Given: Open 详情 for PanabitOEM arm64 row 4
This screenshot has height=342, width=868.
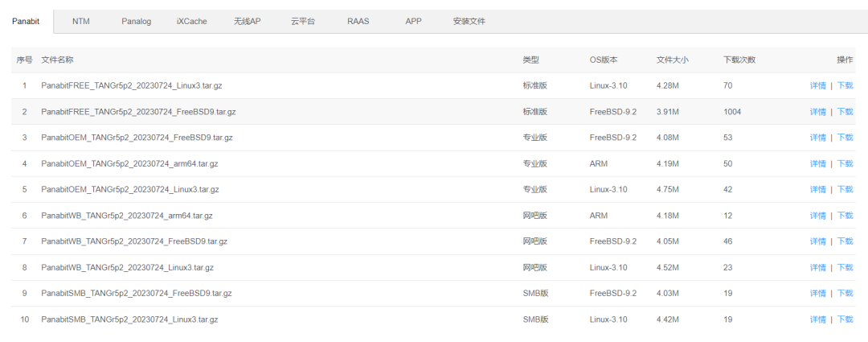Looking at the screenshot, I should (x=817, y=163).
